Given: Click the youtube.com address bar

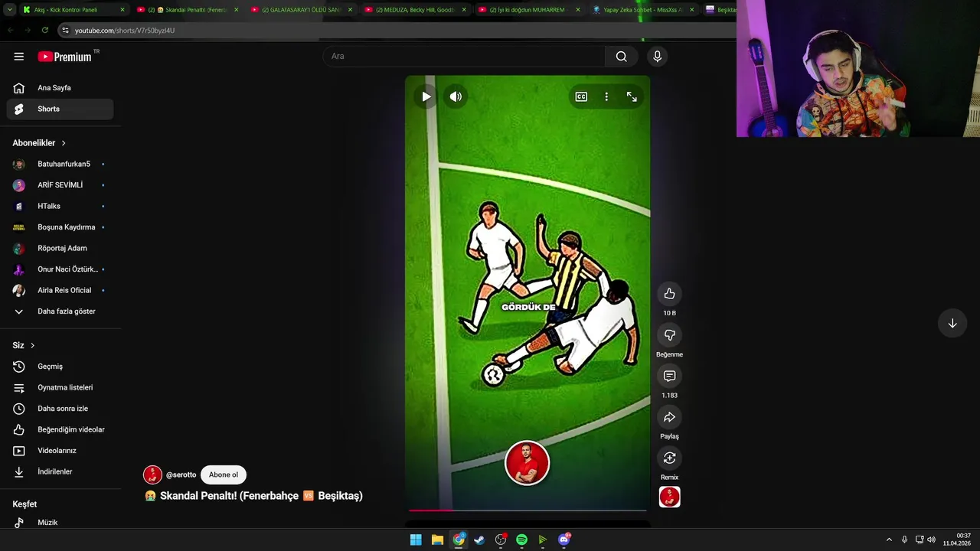Looking at the screenshot, I should [x=398, y=30].
